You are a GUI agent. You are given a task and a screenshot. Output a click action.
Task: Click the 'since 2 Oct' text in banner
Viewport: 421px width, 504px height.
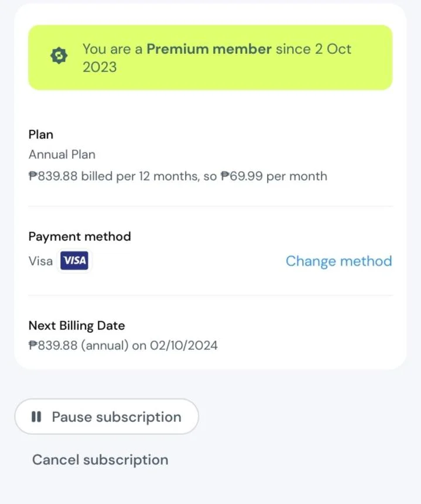pos(313,49)
